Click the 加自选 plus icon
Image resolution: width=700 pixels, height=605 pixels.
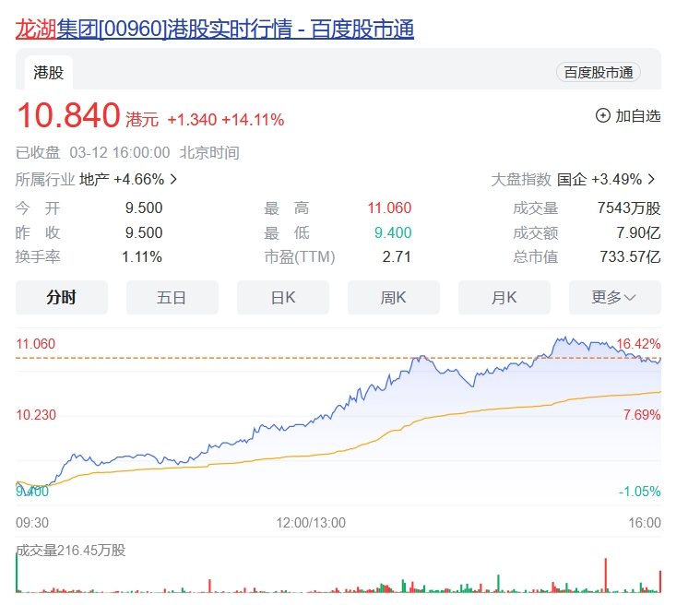coord(602,115)
